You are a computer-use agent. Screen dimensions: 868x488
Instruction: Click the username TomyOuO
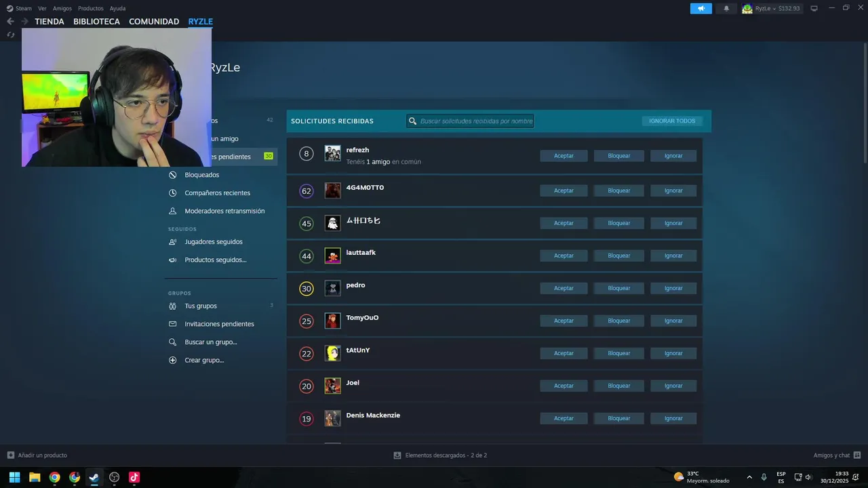coord(362,318)
